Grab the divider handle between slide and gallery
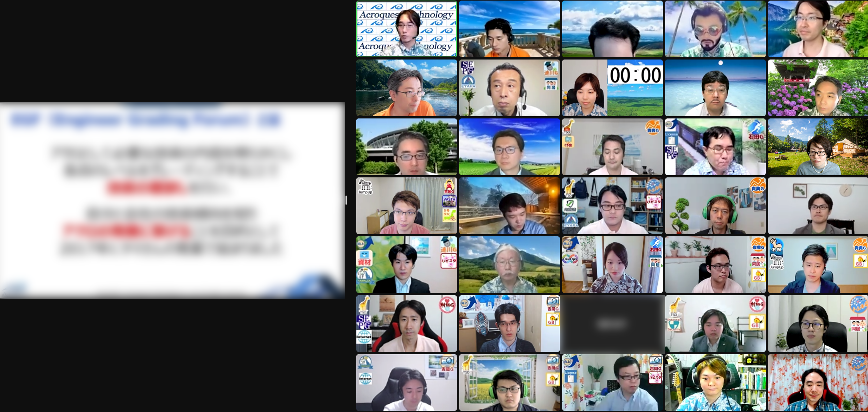Viewport: 868px width, 412px height. tap(346, 200)
